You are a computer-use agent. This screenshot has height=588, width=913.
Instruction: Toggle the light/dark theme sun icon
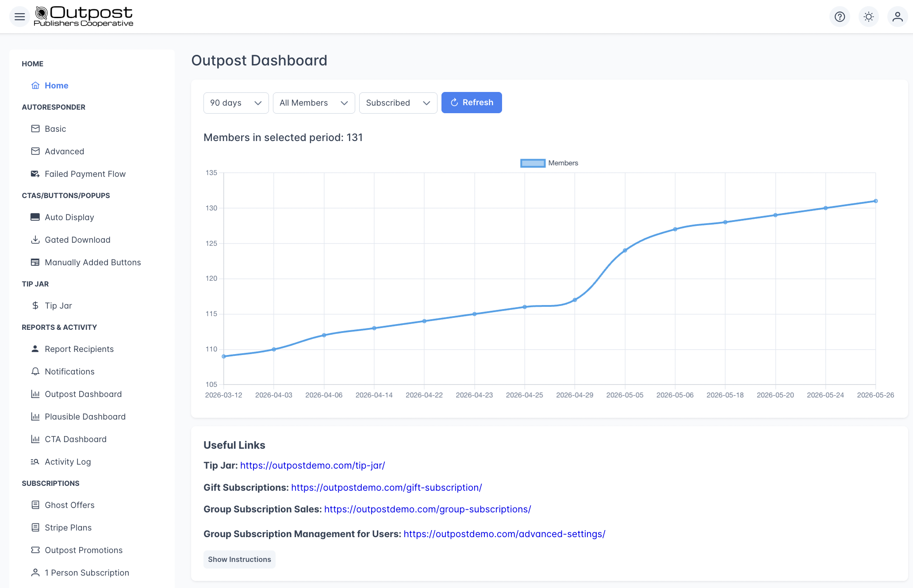pyautogui.click(x=869, y=17)
